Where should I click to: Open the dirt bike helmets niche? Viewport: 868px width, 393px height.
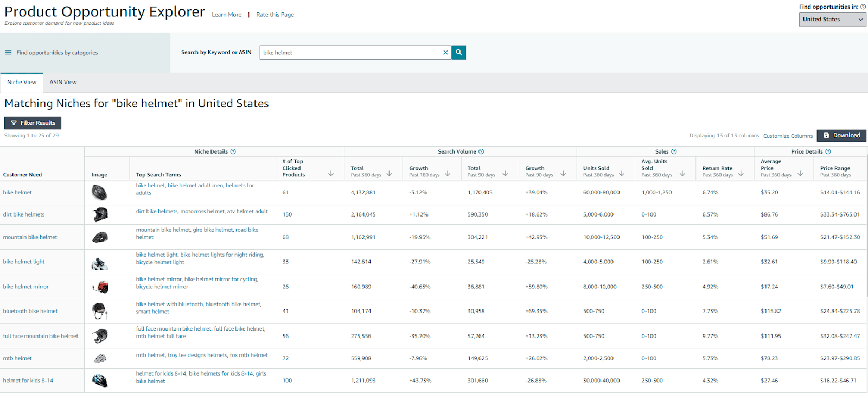click(24, 214)
